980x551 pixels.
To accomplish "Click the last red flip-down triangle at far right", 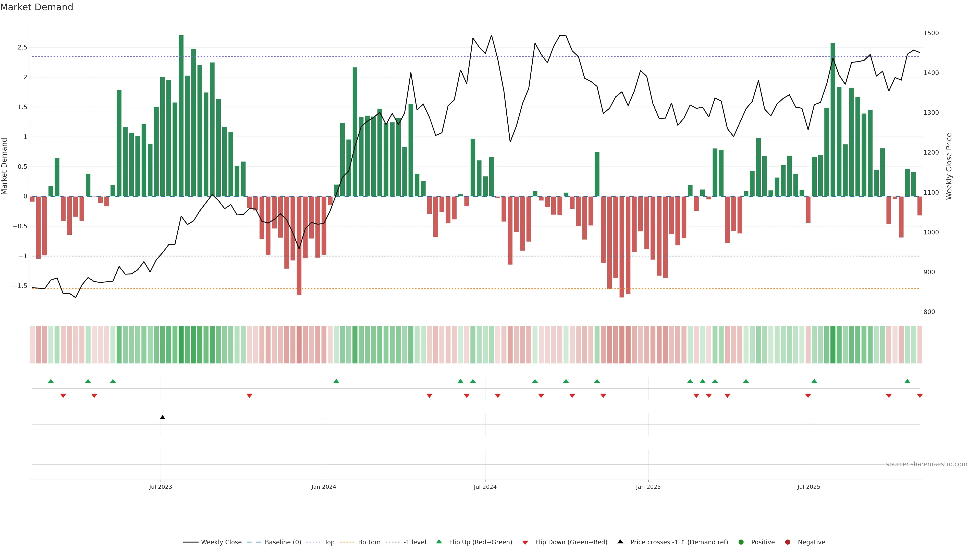I will (920, 396).
